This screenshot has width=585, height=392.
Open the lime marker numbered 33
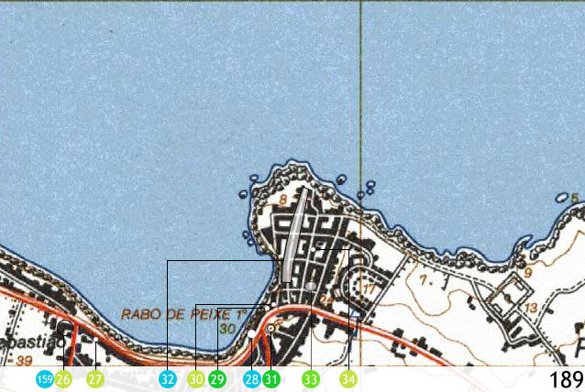(311, 379)
